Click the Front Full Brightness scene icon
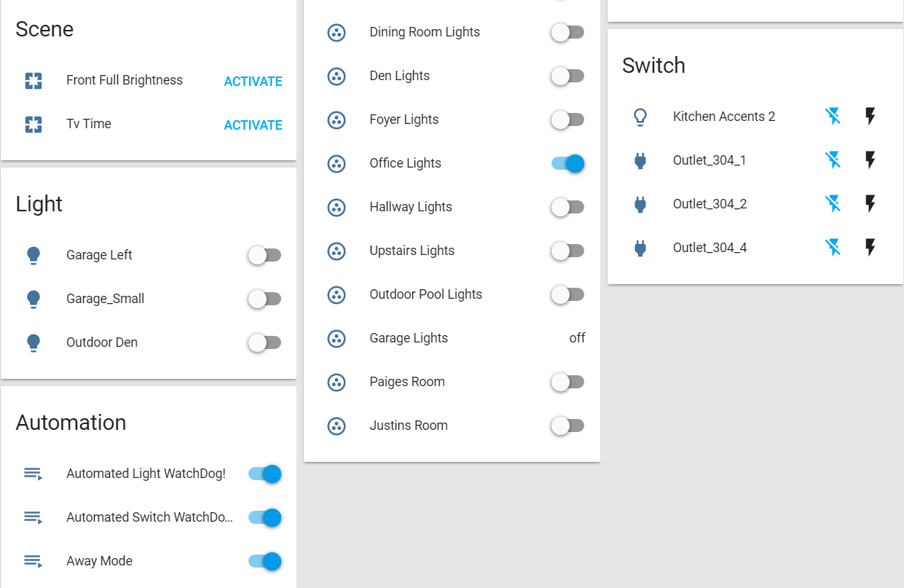 tap(34, 81)
